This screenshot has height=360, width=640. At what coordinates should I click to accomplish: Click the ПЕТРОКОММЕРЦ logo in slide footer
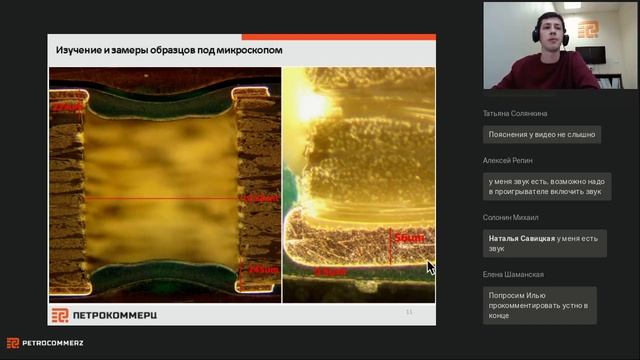pos(104,315)
